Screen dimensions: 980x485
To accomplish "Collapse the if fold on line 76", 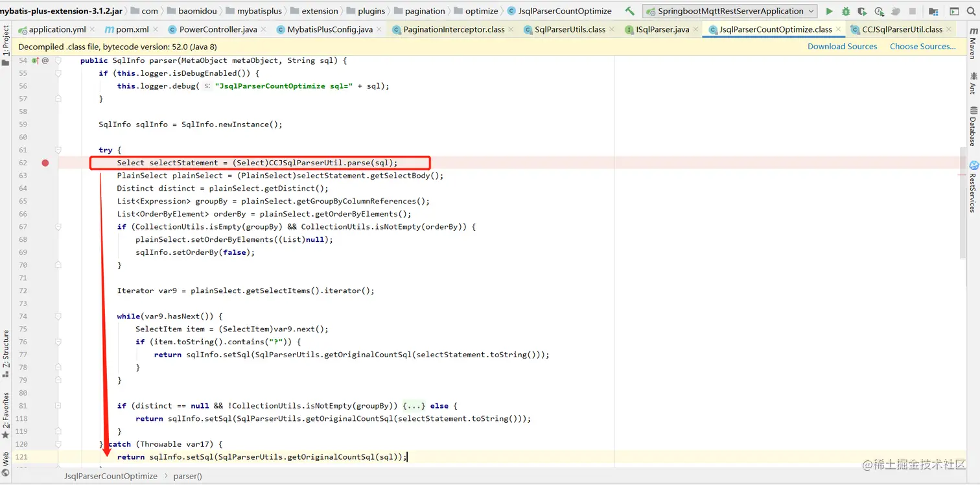I will [x=58, y=342].
